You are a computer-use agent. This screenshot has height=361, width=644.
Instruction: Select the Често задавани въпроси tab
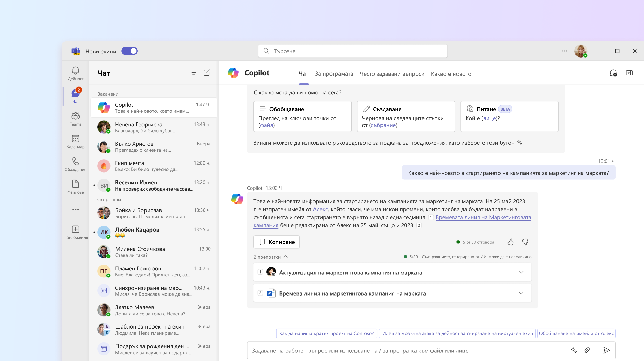[392, 73]
